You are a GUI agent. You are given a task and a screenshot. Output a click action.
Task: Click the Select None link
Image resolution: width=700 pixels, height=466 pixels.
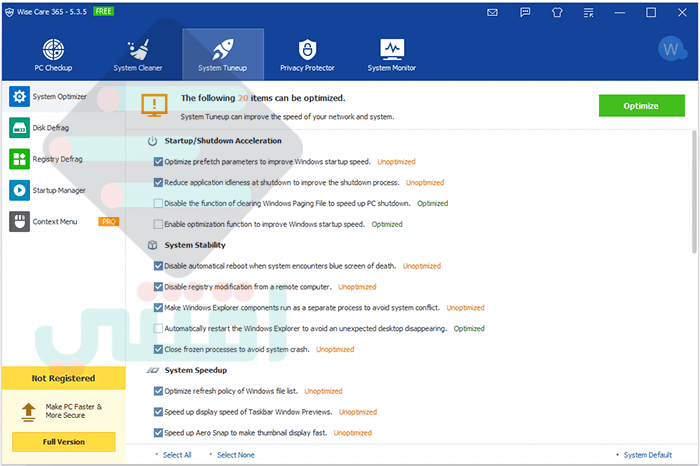point(236,455)
